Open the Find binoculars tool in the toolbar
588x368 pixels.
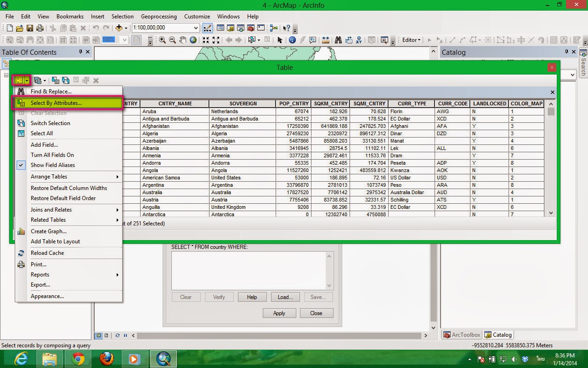pyautogui.click(x=338, y=40)
